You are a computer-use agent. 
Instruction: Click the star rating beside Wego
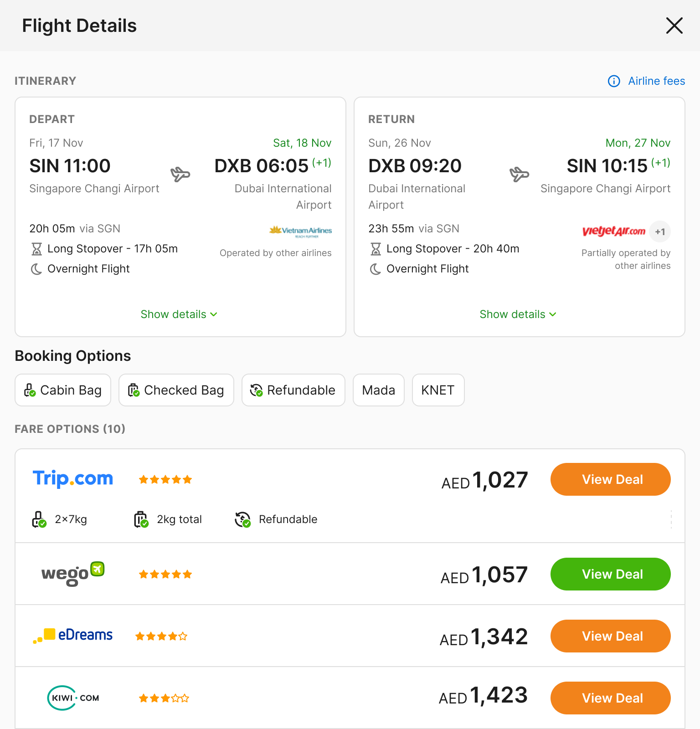click(165, 574)
